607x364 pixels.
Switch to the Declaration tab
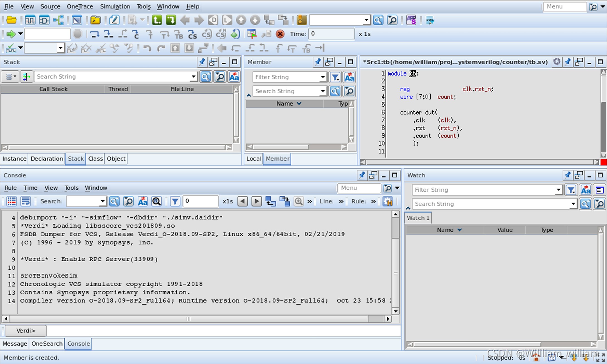coord(47,159)
